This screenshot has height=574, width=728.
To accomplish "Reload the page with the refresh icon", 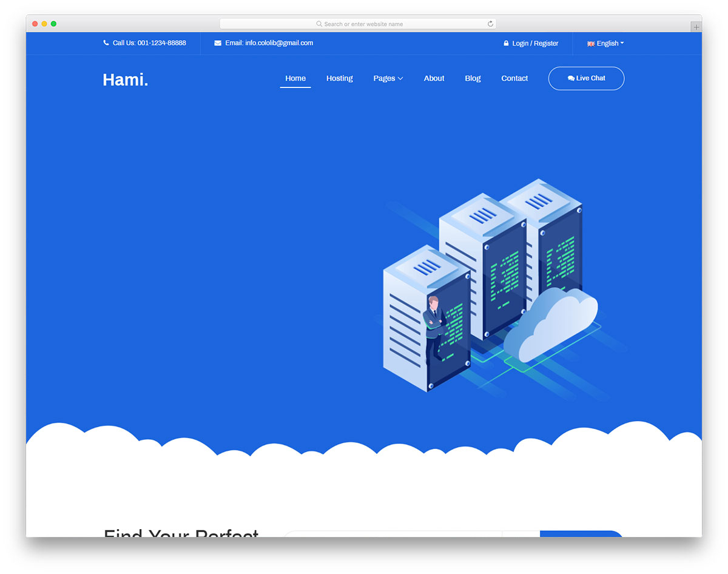I will [490, 24].
